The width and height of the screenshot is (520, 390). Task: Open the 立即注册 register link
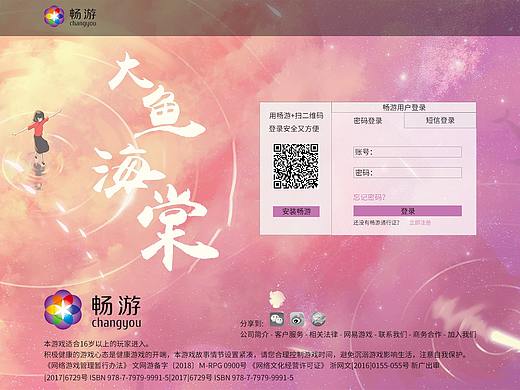420,222
